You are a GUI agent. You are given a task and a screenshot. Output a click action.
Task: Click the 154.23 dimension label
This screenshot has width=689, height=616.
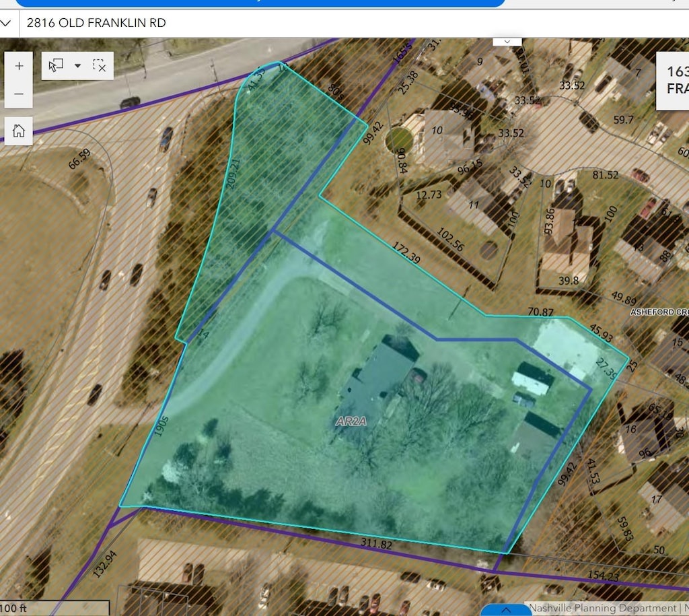(603, 575)
